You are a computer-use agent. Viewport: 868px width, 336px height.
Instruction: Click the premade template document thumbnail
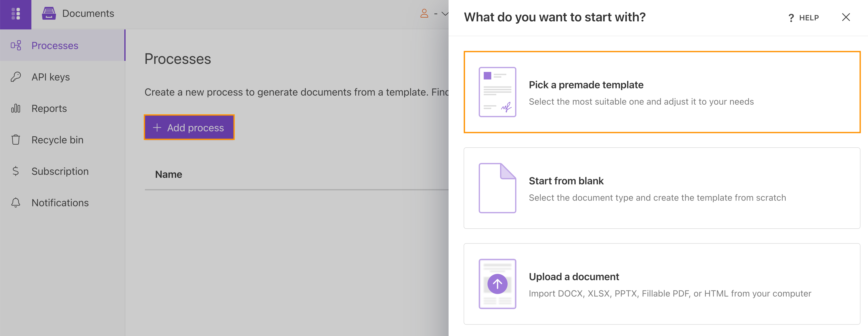[497, 92]
